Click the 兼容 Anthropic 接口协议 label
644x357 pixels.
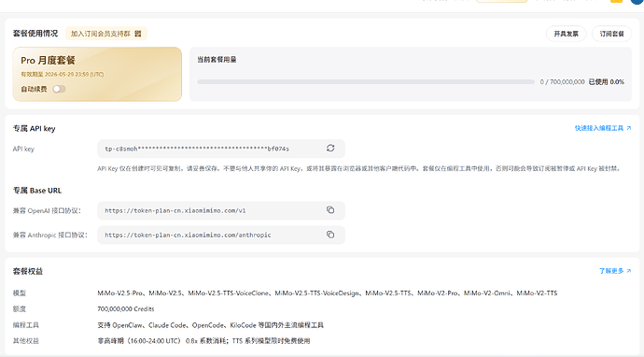pyautogui.click(x=50, y=235)
